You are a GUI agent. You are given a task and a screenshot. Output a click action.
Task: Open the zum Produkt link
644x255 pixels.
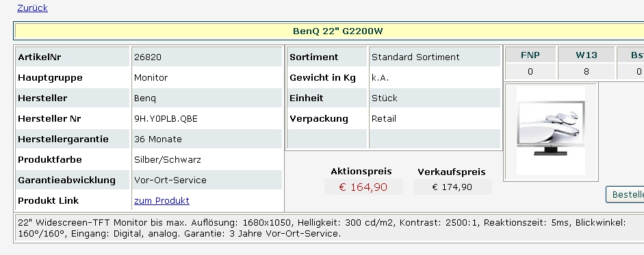click(x=162, y=200)
